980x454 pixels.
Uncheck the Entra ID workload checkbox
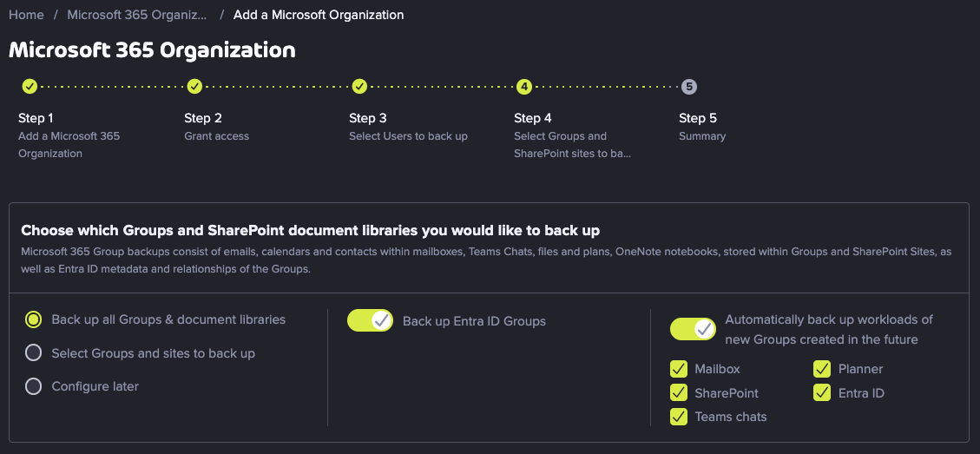pos(822,392)
